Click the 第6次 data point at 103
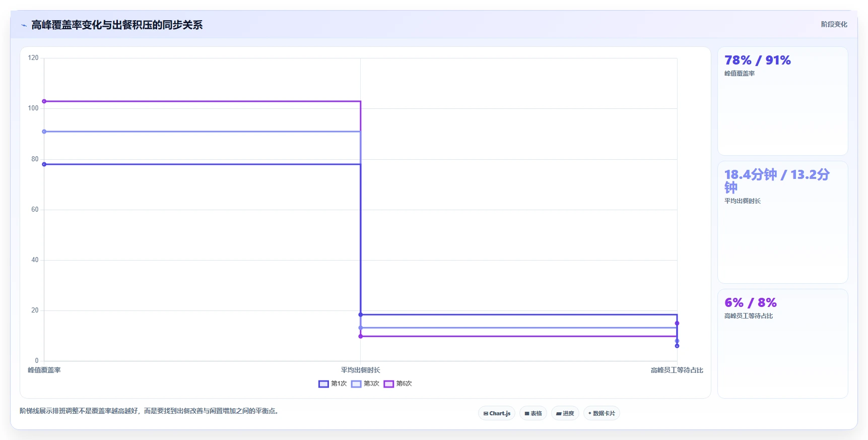Viewport: 868px width, 440px height. click(44, 101)
